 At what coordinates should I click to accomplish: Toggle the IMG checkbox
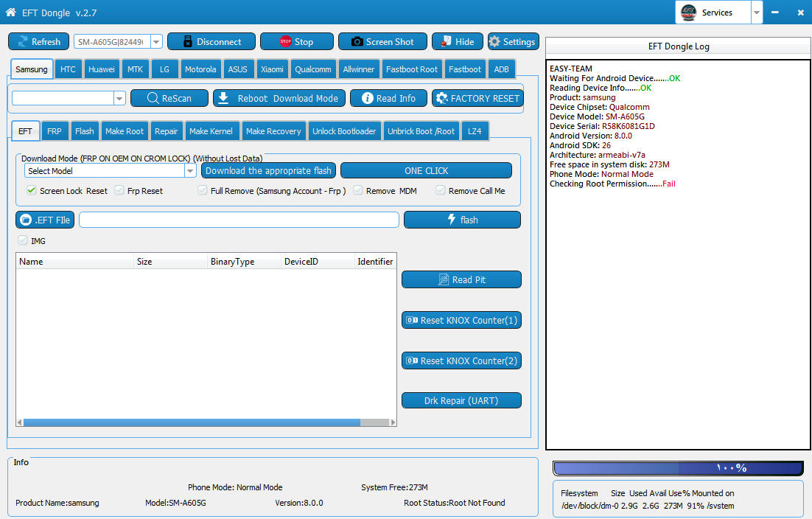click(x=23, y=240)
